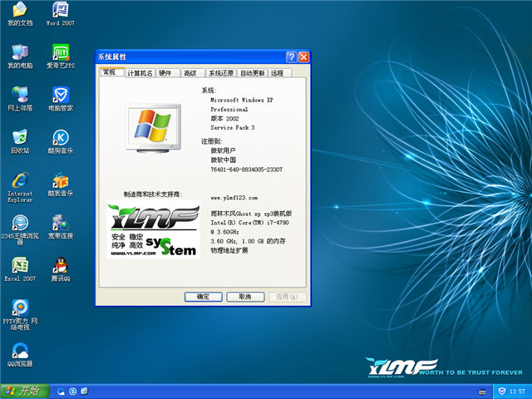Switch to the 远程 tab
The height and width of the screenshot is (399, 532).
coord(280,73)
